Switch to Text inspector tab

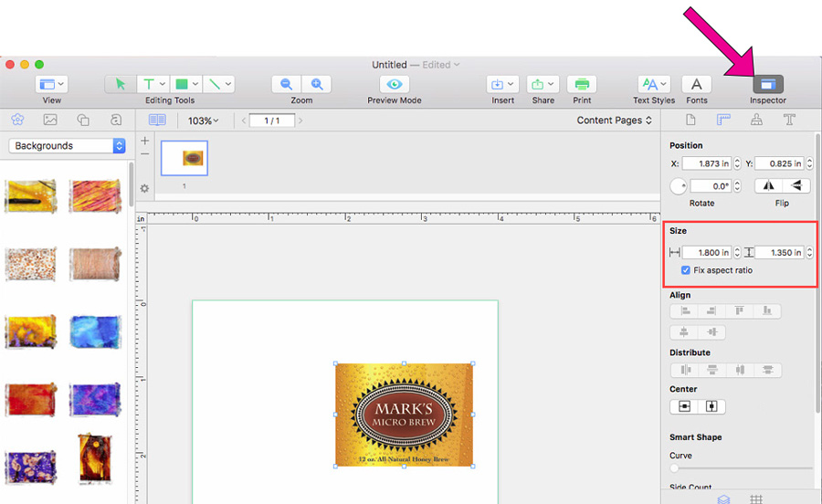click(789, 120)
